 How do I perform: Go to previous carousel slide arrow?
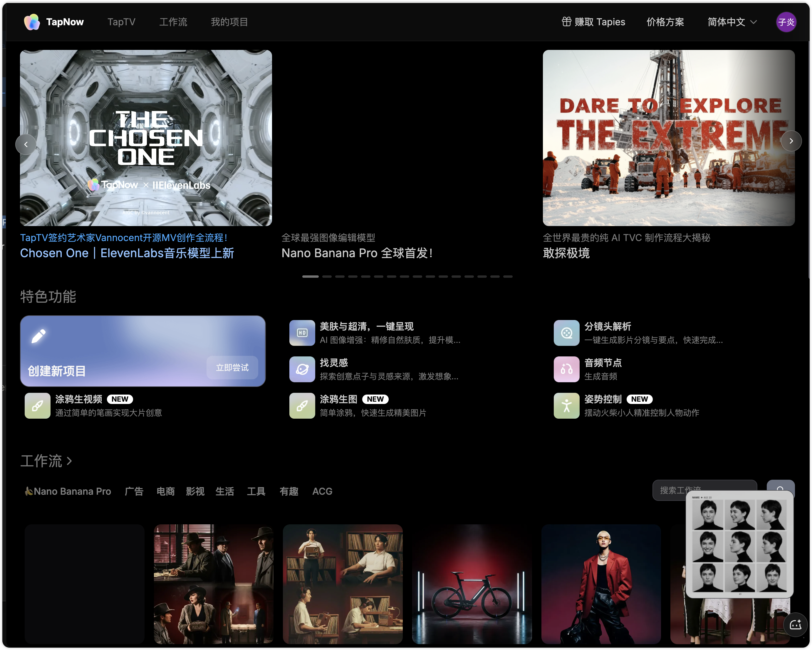point(26,144)
